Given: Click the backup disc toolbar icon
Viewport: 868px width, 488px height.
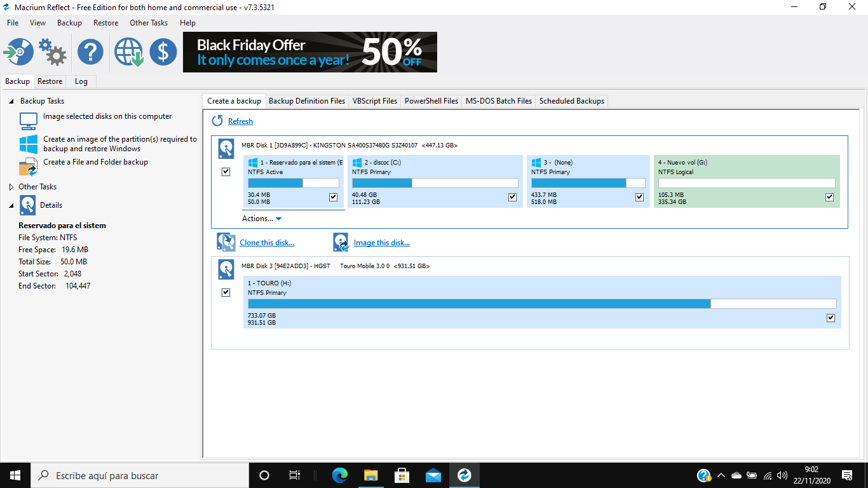Looking at the screenshot, I should tap(18, 51).
